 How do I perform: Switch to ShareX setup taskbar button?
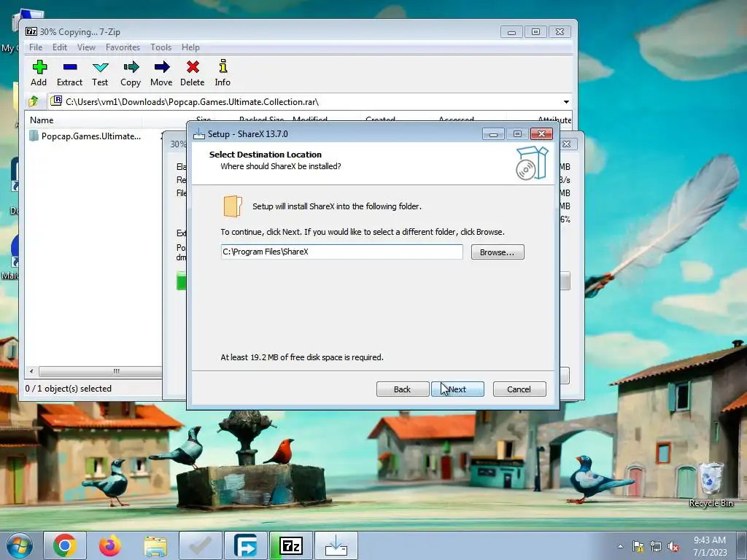pos(336,545)
